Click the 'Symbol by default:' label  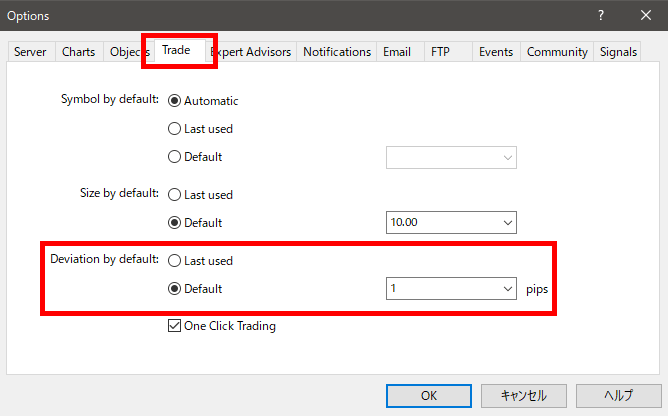pos(110,99)
